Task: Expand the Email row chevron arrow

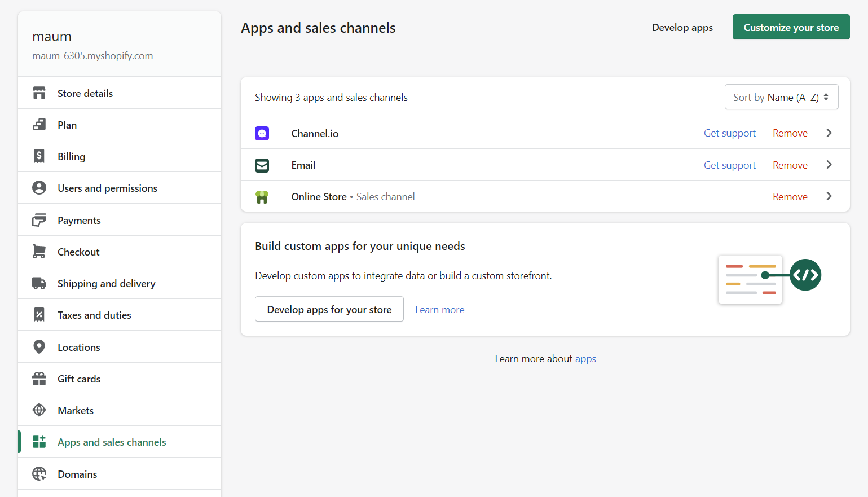Action: 829,165
